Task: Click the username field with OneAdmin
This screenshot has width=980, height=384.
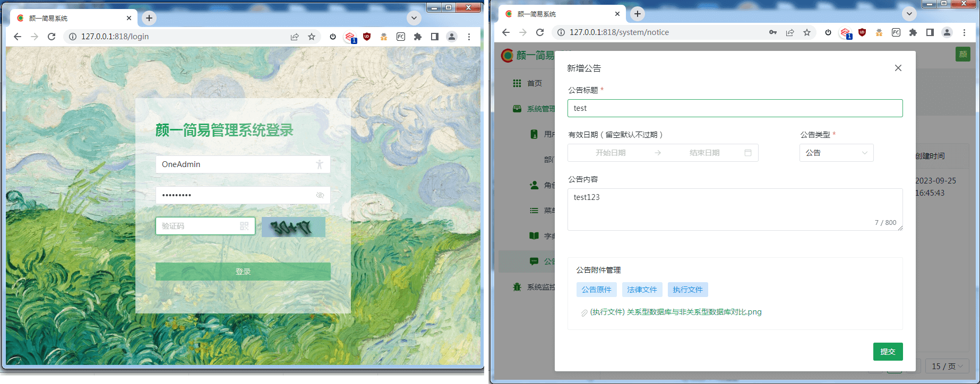Action: (x=243, y=164)
